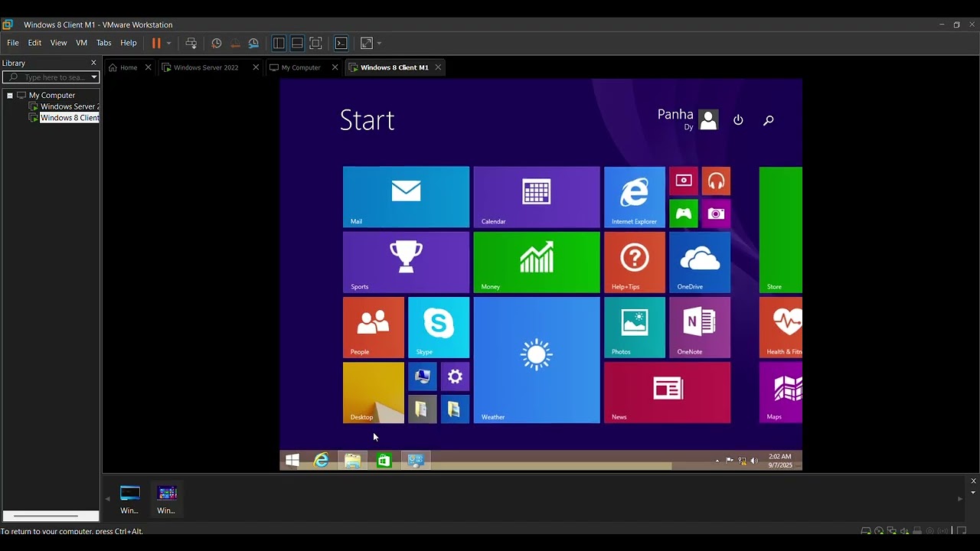Open the Help+Tips tile

(x=635, y=262)
